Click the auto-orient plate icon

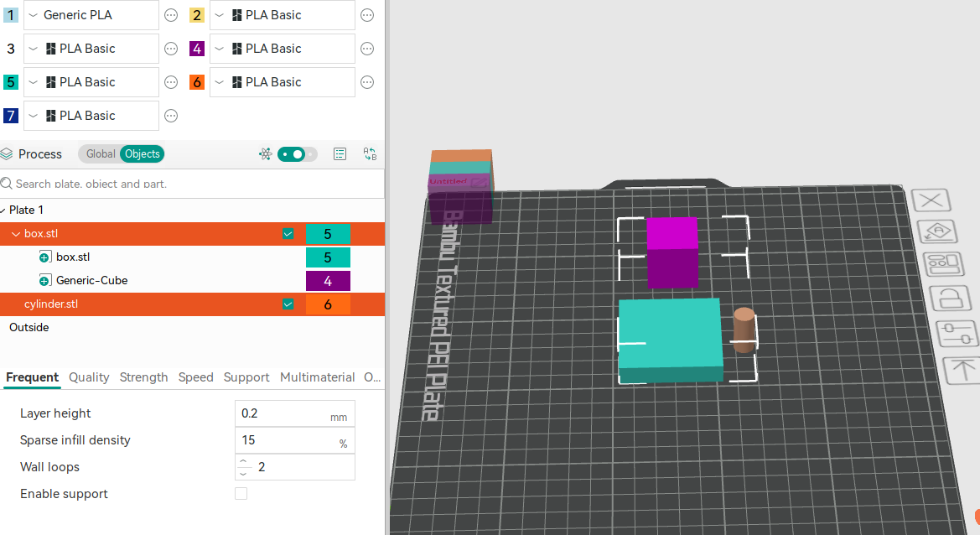pos(937,232)
